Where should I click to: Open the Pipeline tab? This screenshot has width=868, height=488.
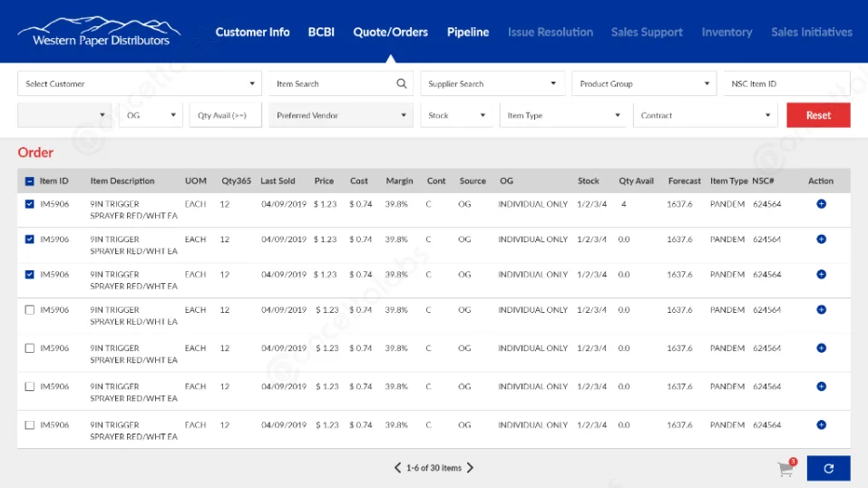pyautogui.click(x=468, y=32)
